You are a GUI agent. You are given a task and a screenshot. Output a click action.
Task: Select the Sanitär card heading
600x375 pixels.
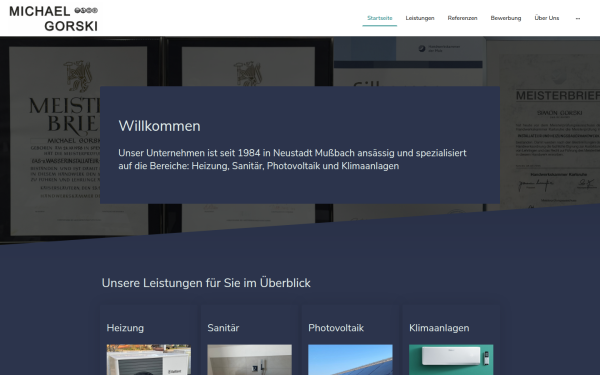223,328
